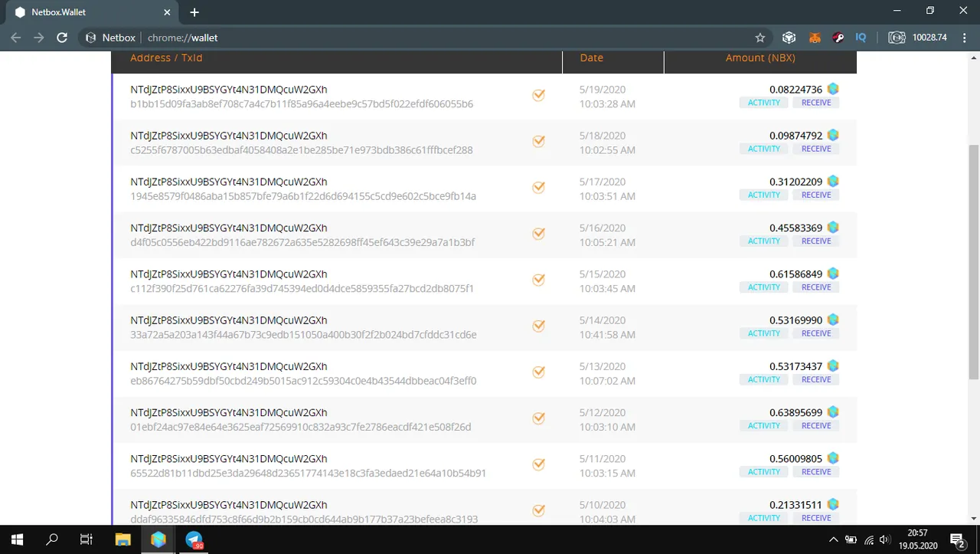Click RECEIVE tag on 0.08224736 row

tap(816, 103)
